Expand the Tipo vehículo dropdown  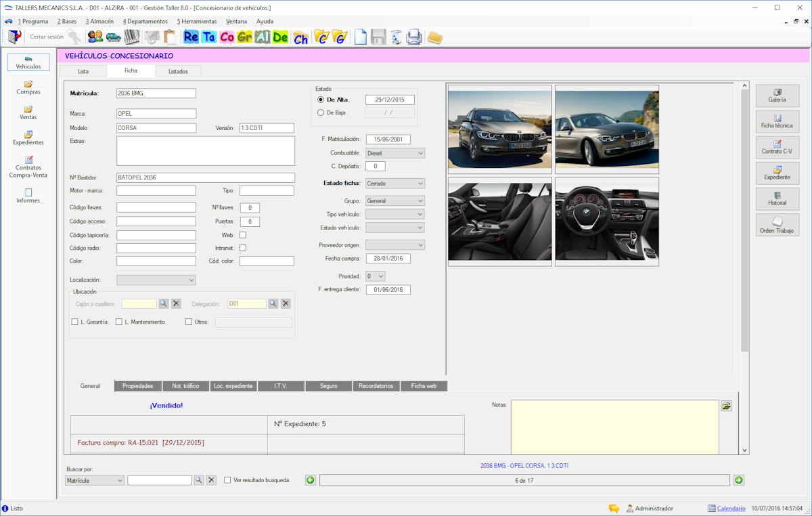(x=420, y=214)
